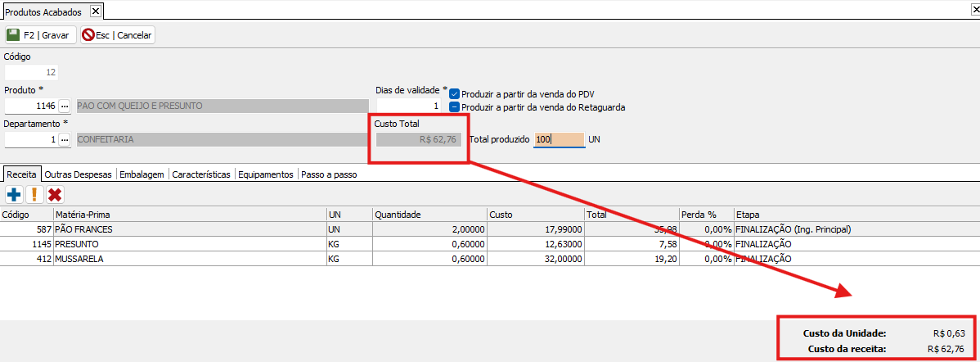Toggle Produzir a partir da venda do Retaguarda
The image size is (980, 362).
pyautogui.click(x=455, y=107)
